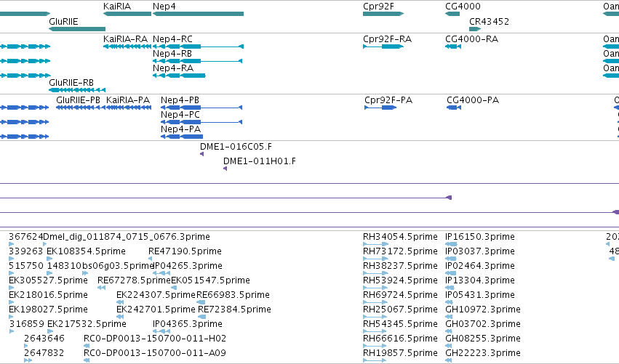Click the EK108354.5prime EST label
The height and width of the screenshot is (364, 619).
(86, 251)
